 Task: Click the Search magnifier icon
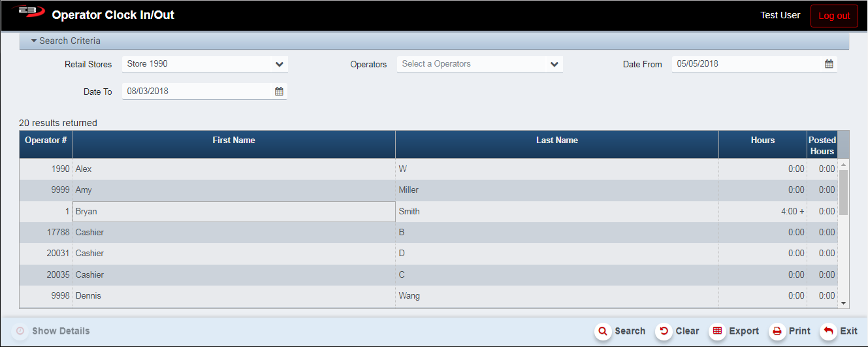tap(603, 331)
